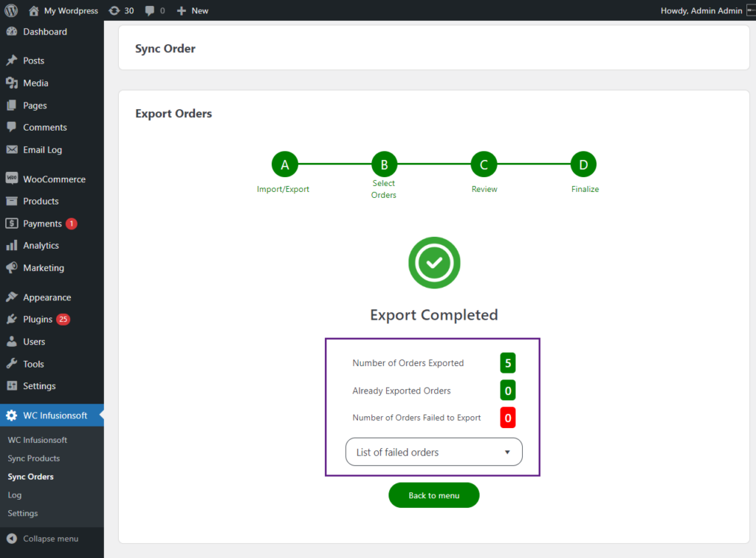Open the List of failed orders dropdown
This screenshot has height=558, width=756.
pos(433,452)
